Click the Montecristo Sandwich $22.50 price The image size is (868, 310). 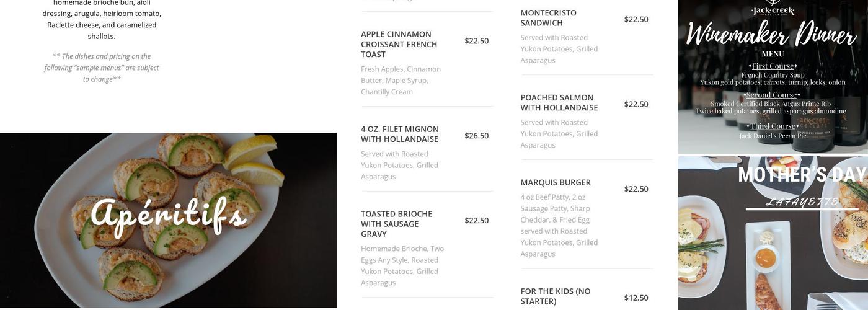pos(636,20)
